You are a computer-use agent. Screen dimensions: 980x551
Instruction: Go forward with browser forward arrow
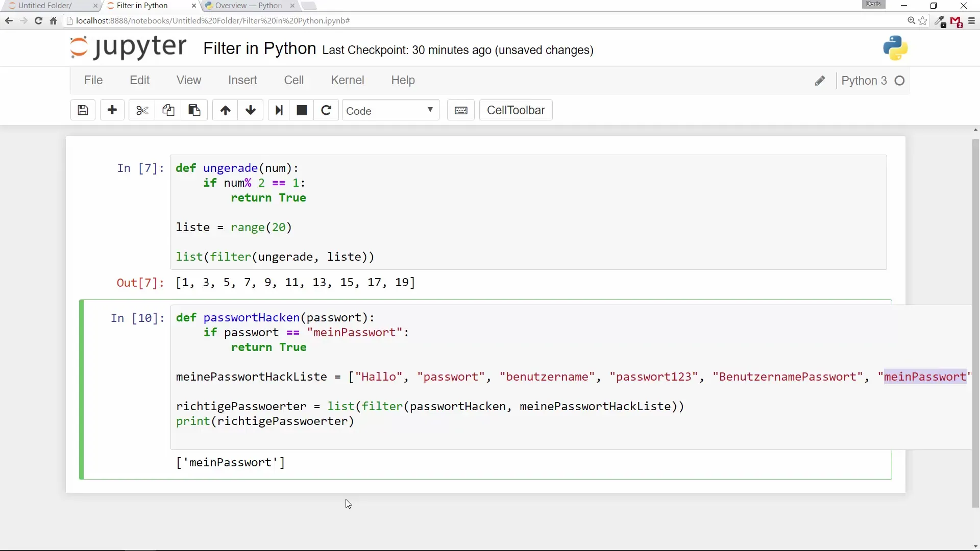23,21
